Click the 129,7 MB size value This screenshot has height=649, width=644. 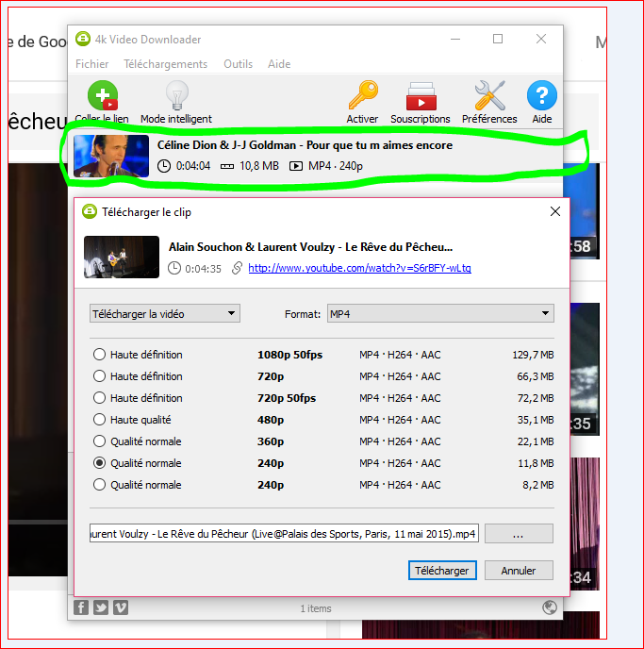click(x=533, y=355)
